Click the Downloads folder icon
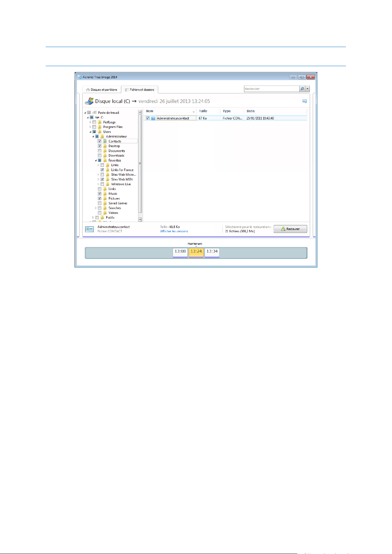The image size is (392, 554). click(x=105, y=156)
